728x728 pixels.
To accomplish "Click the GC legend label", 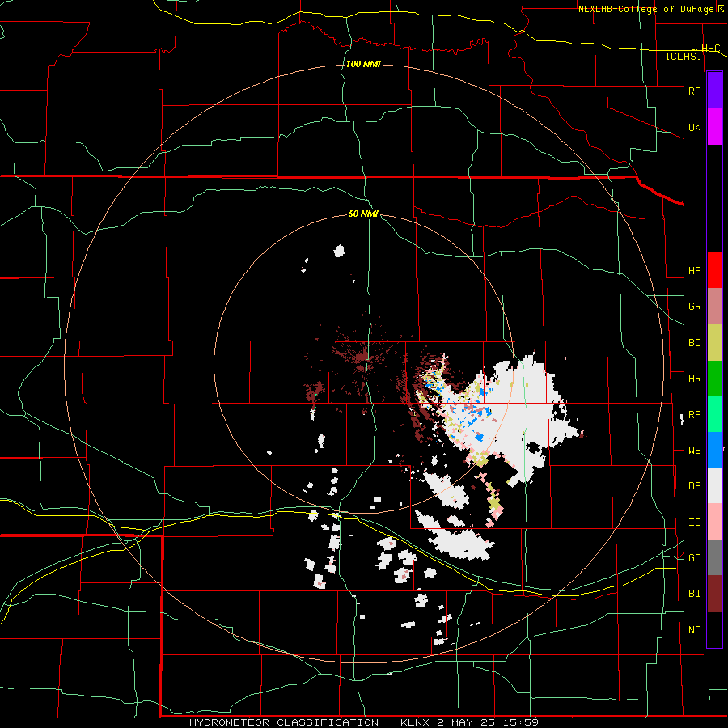I will (x=694, y=558).
